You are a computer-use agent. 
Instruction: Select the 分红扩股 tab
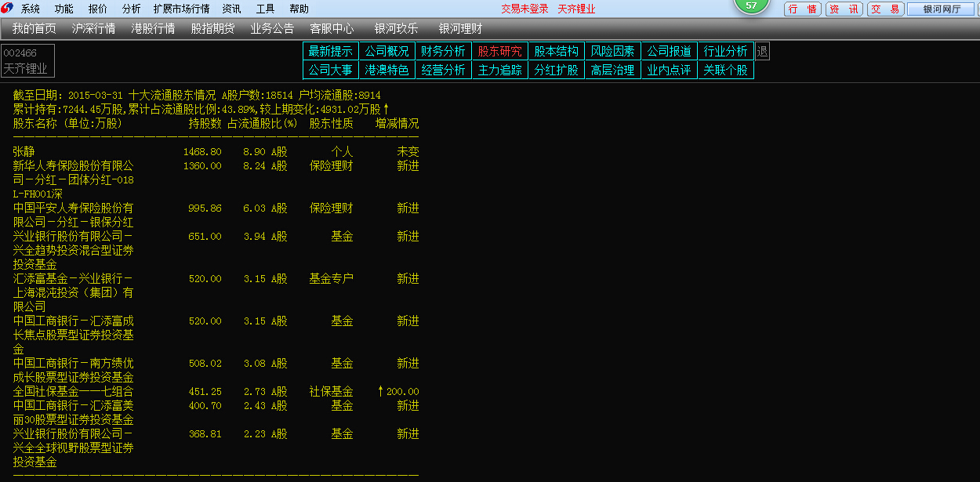pos(557,70)
